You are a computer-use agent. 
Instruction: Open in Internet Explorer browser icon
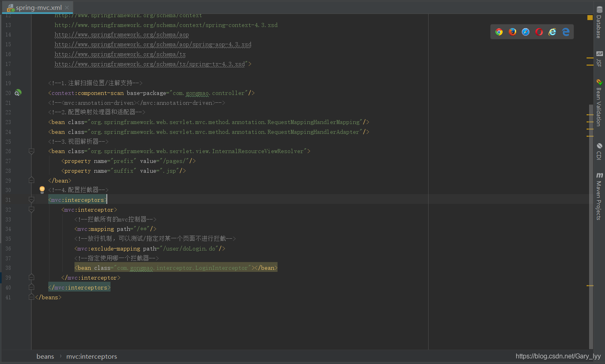point(553,32)
